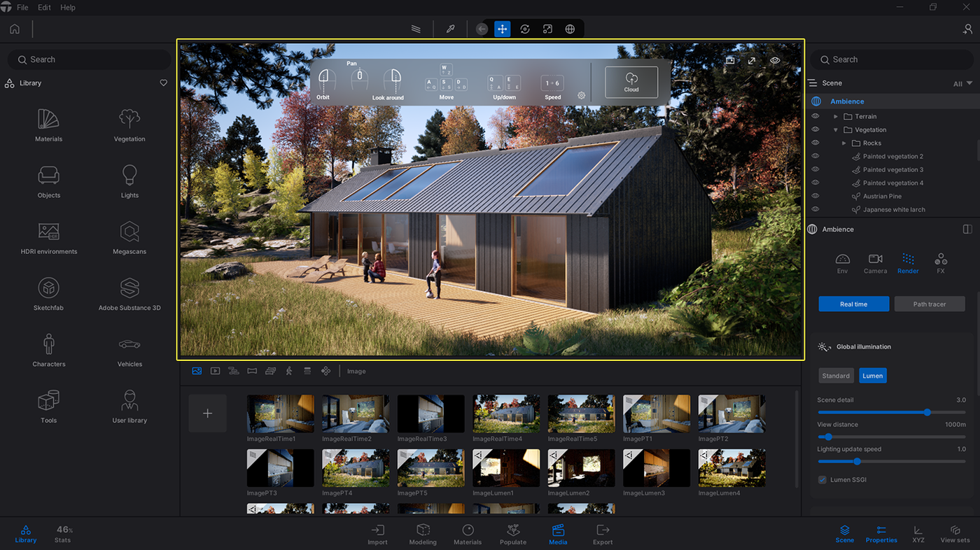Open the Lights library category
Image resolution: width=980 pixels, height=550 pixels.
129,181
